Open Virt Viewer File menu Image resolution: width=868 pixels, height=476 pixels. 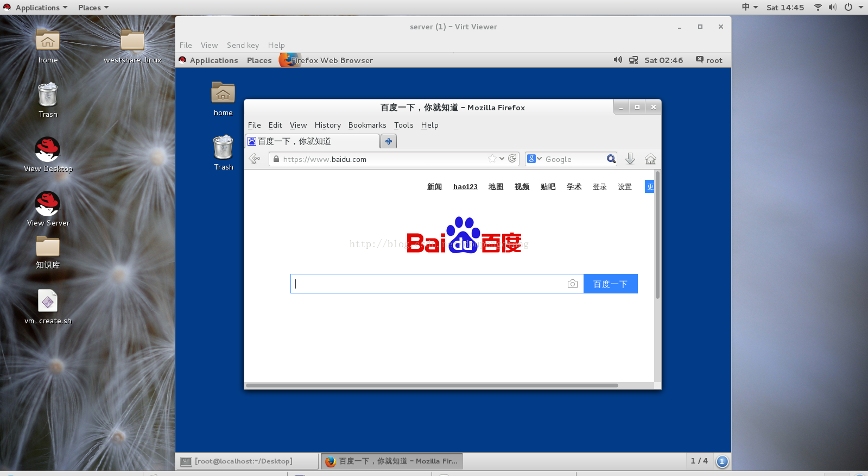tap(186, 45)
